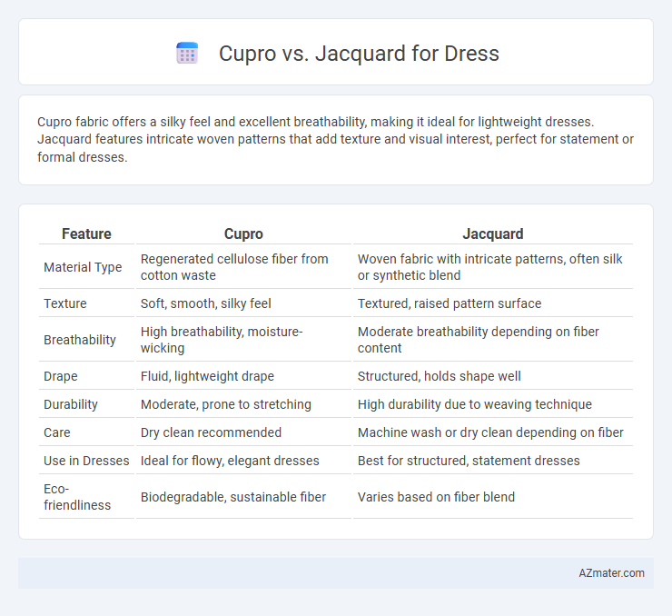672x616 pixels.
Task: Click 'Machine wash or dry clean' cell
Action: 493,432
